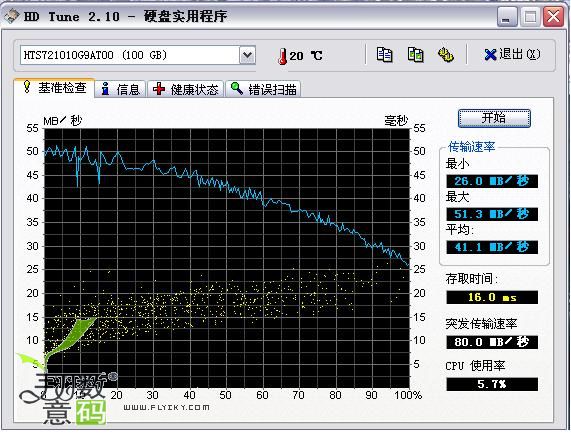The image size is (571, 433).
Task: Click the copy text to clipboard icon
Action: pos(384,55)
